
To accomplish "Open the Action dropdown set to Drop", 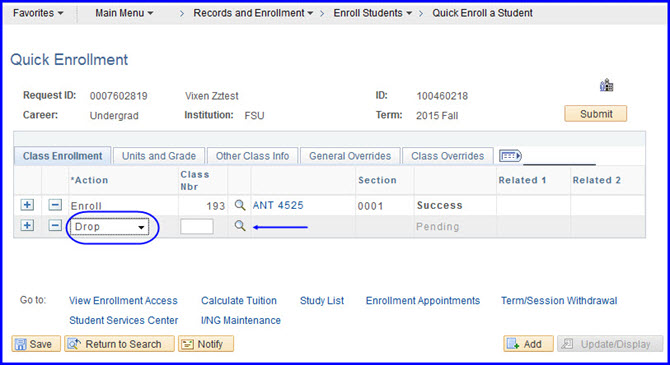I will coord(109,227).
